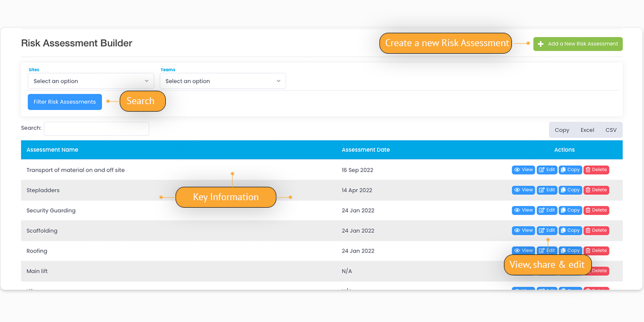Export the table as CSV
The image size is (644, 322).
[611, 129]
